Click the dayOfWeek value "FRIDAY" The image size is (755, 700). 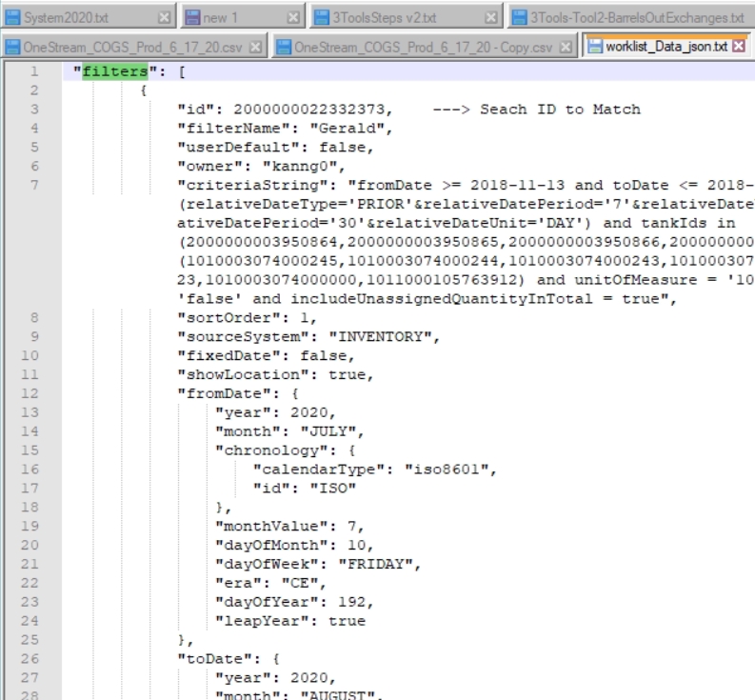(x=376, y=564)
